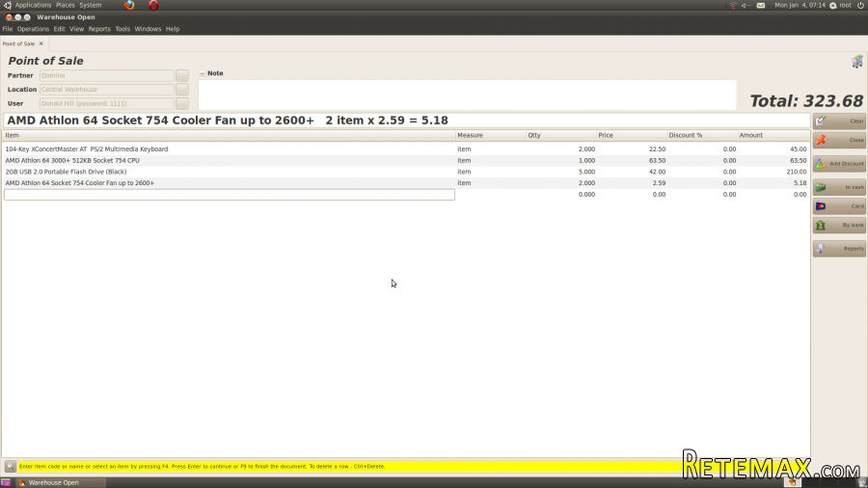Select the 2GB USB 2.0 Flash Drive row

(406, 172)
